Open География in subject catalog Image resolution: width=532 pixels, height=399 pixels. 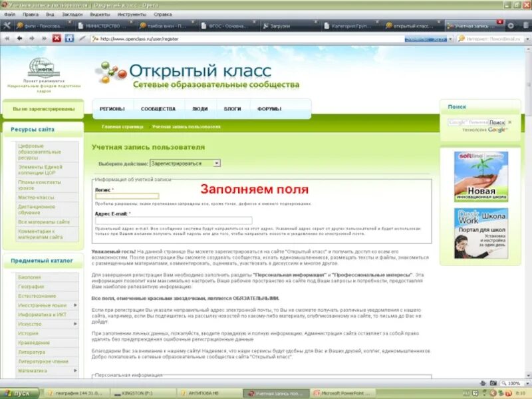pos(31,287)
